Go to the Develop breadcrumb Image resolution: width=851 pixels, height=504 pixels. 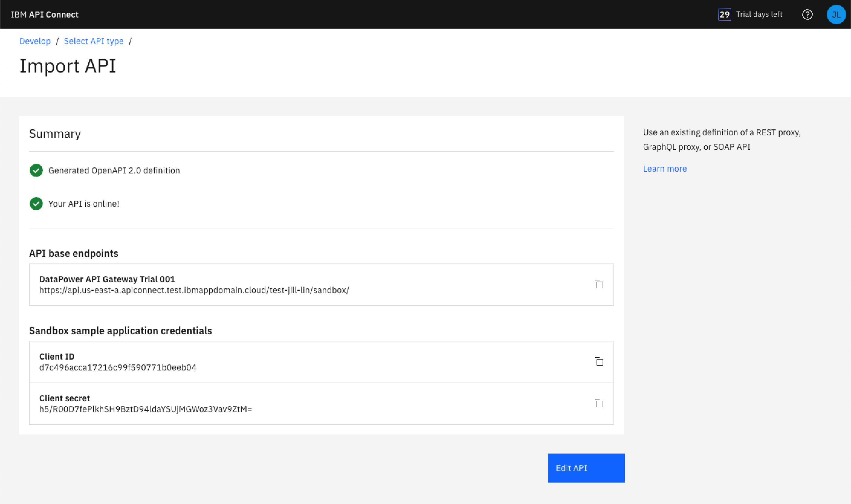[35, 41]
